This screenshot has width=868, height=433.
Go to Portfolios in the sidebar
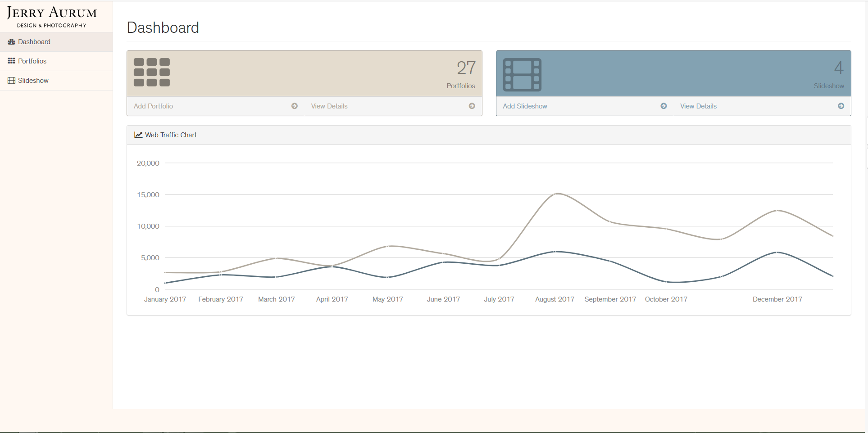pyautogui.click(x=32, y=61)
